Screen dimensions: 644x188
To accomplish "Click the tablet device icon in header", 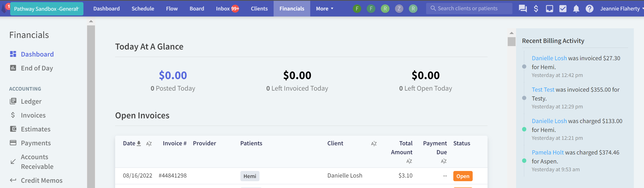I will click(549, 9).
